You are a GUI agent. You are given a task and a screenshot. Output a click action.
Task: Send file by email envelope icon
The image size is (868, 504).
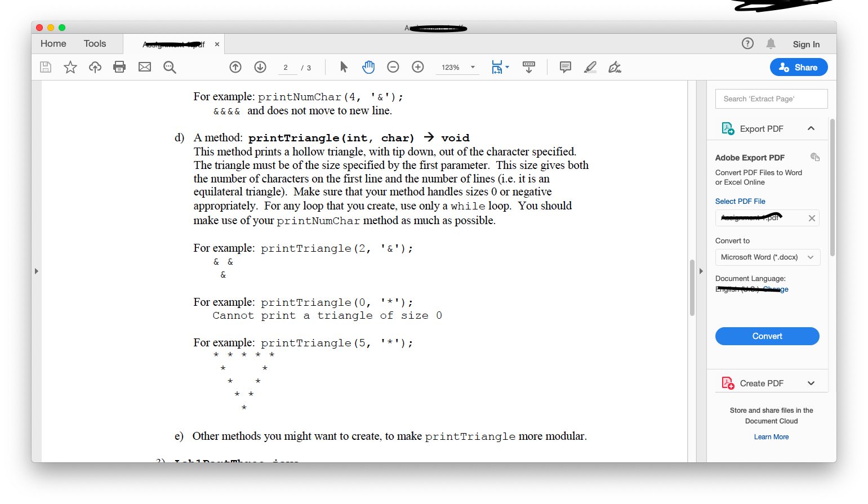pos(145,67)
